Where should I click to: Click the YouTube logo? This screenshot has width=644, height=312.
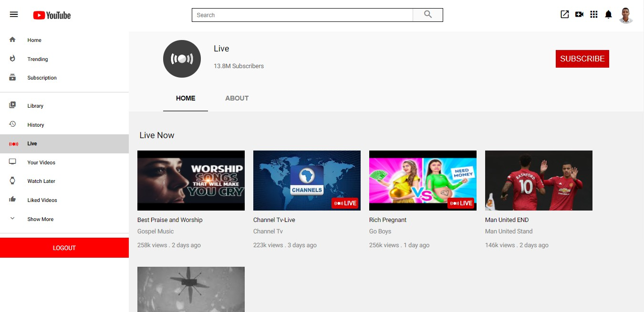click(x=52, y=15)
